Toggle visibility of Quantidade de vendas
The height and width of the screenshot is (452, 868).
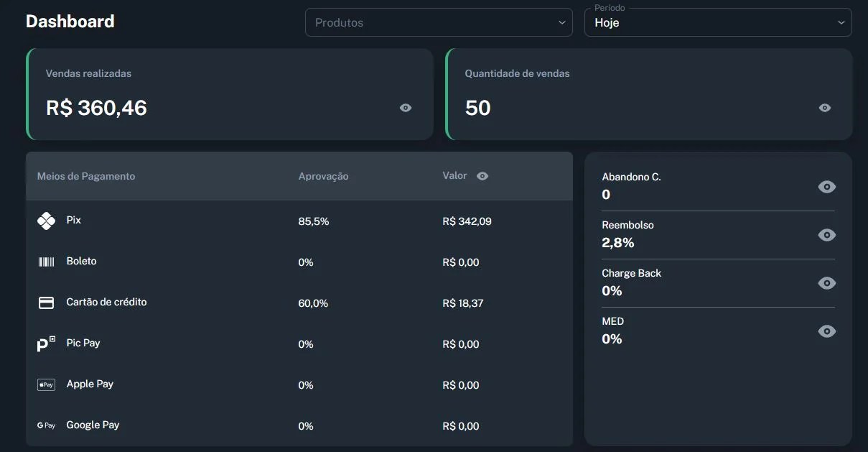point(825,108)
